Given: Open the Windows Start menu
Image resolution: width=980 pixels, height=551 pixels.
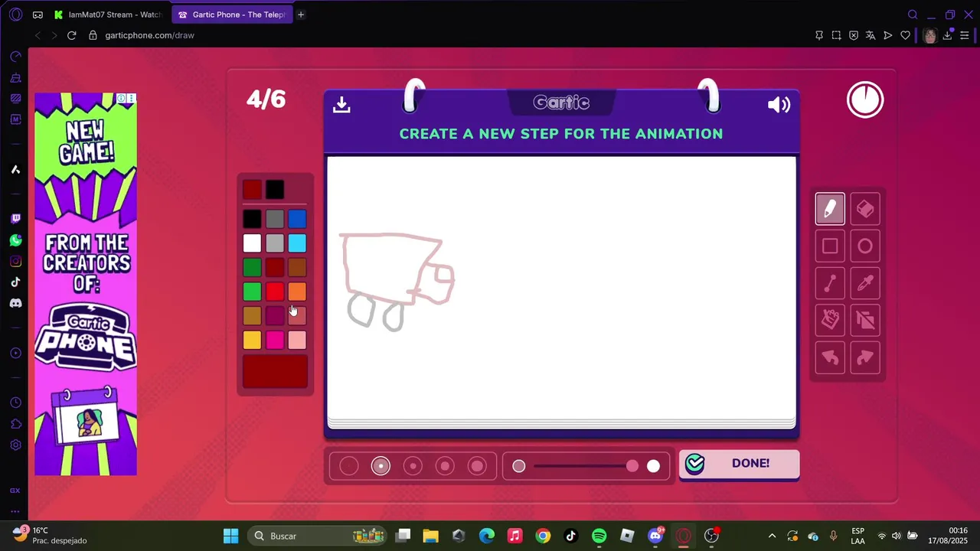Looking at the screenshot, I should point(230,536).
